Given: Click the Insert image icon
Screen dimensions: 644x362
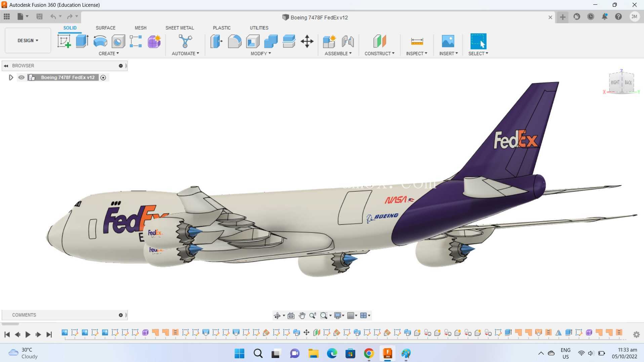Looking at the screenshot, I should click(x=448, y=41).
